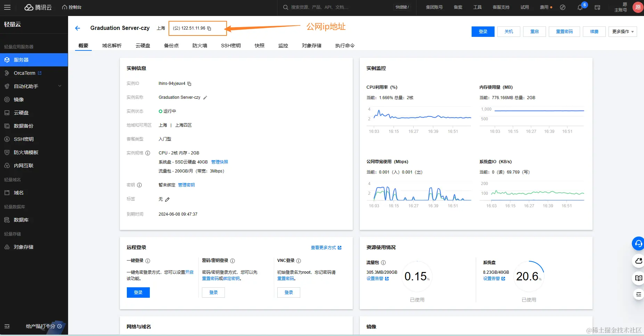This screenshot has height=336, width=644.
Task: Open 数据备份 in the sidebar
Action: tap(34, 126)
